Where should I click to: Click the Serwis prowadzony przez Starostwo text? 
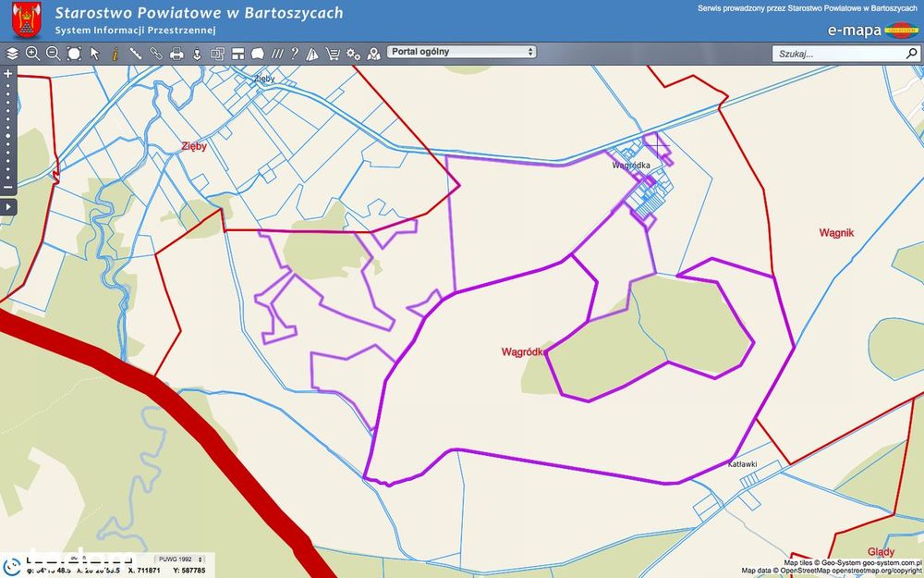[808, 8]
